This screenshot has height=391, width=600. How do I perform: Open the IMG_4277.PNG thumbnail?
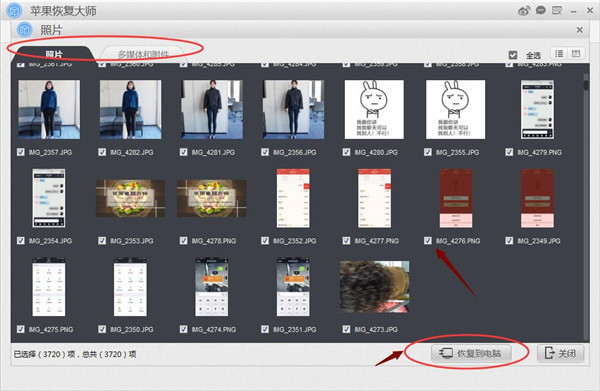pos(374,198)
